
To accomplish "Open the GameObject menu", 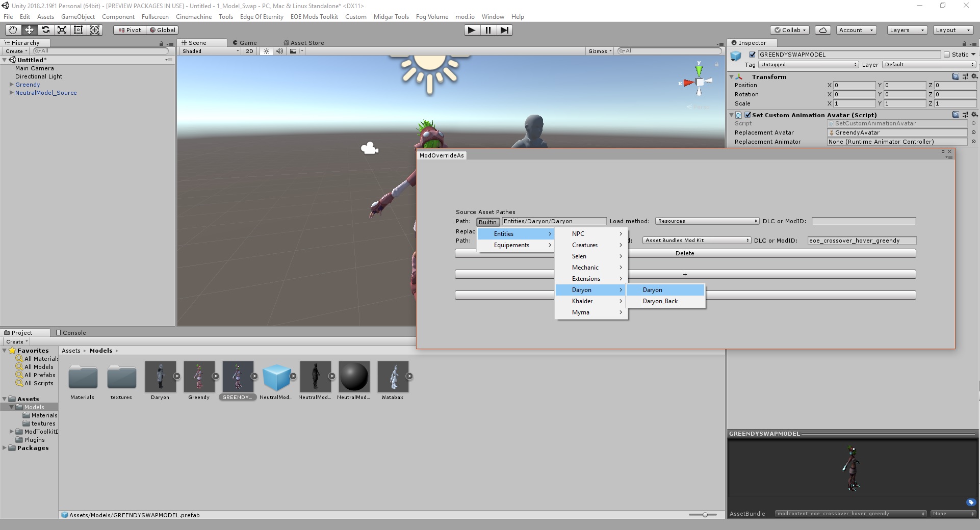I will 78,17.
